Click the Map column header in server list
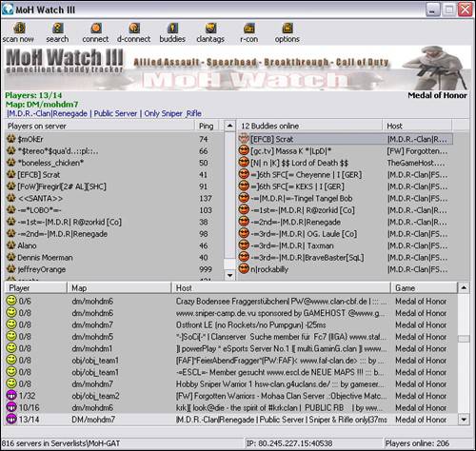This screenshot has width=476, height=451. click(119, 288)
